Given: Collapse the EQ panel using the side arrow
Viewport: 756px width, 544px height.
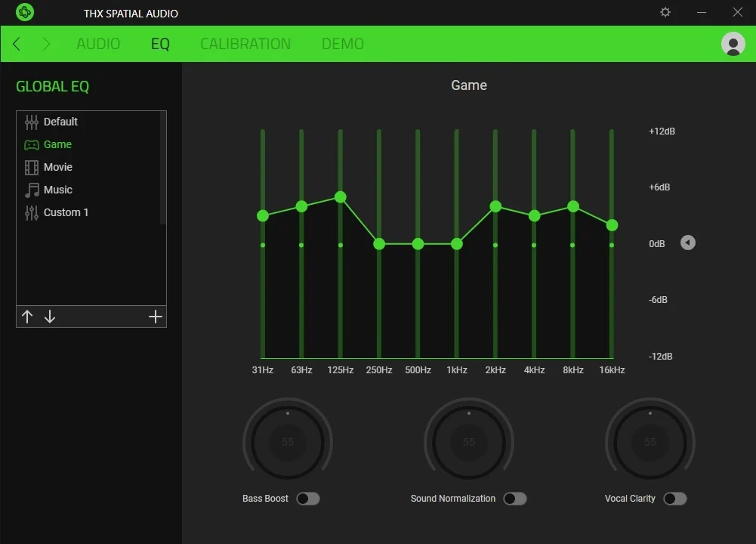Looking at the screenshot, I should coord(687,243).
